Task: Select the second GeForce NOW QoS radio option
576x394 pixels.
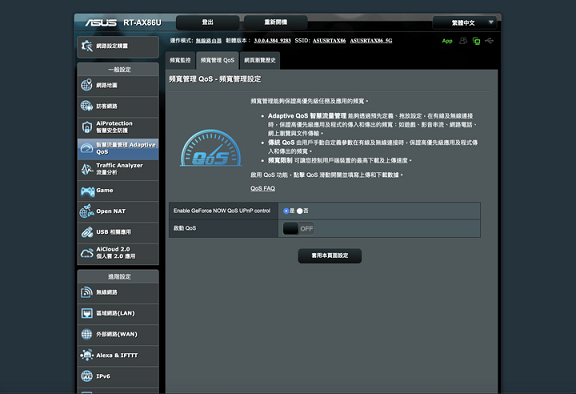Action: [x=300, y=211]
